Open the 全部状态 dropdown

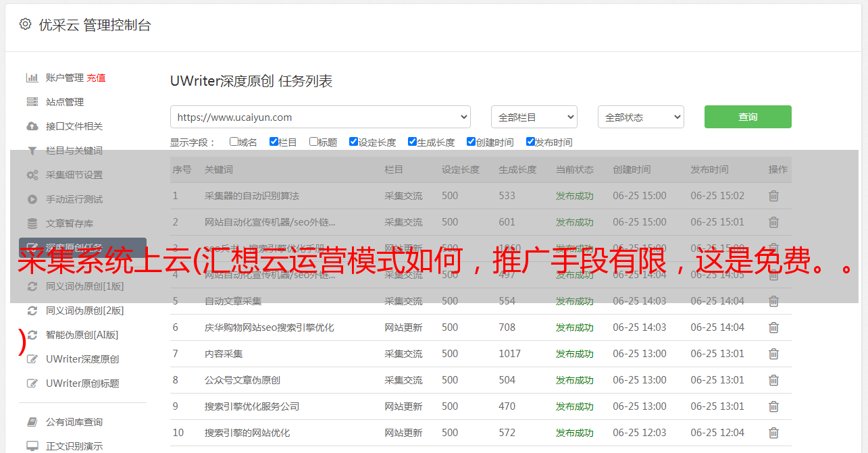click(x=641, y=117)
